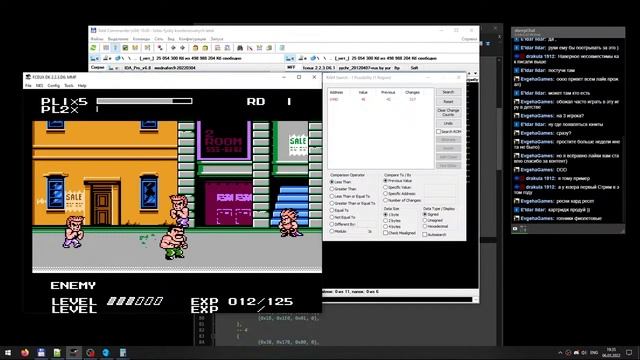
Task: Click the Reset button in RAM Search
Action: pyautogui.click(x=448, y=102)
